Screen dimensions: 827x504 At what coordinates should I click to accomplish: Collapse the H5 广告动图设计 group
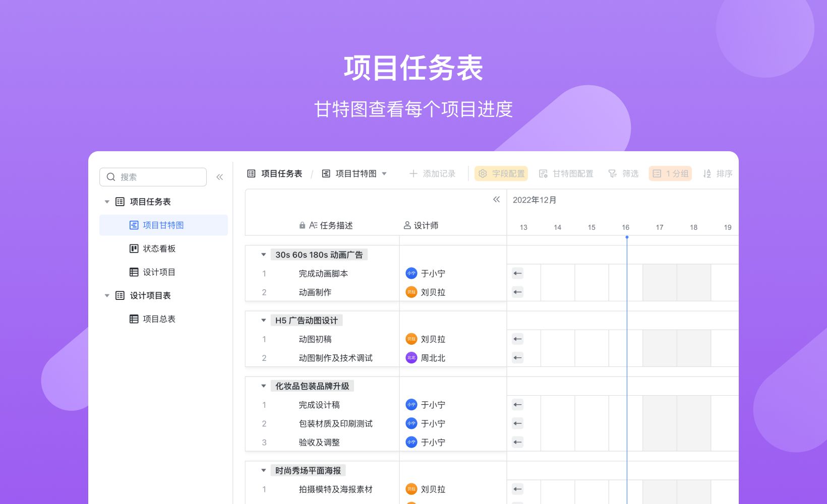tap(263, 320)
